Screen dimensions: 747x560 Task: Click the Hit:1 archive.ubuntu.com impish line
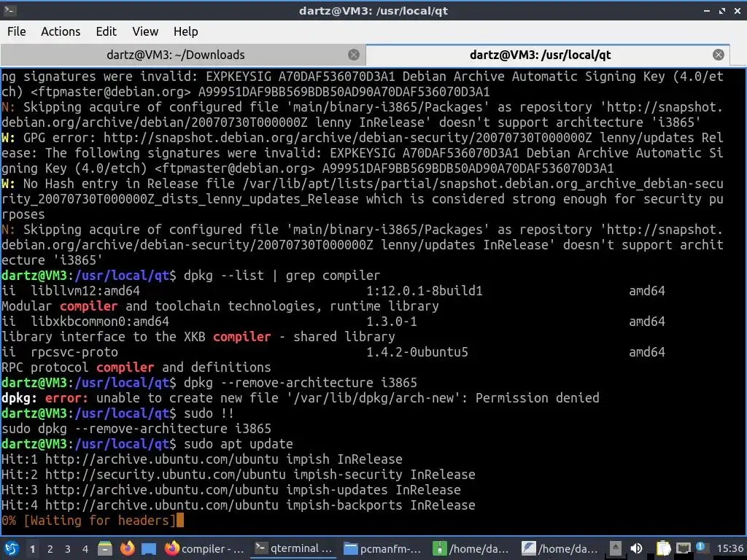click(x=202, y=459)
